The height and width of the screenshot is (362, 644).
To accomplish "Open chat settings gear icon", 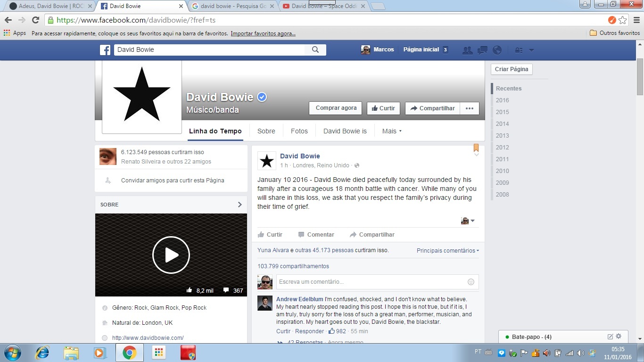I will click(x=619, y=337).
